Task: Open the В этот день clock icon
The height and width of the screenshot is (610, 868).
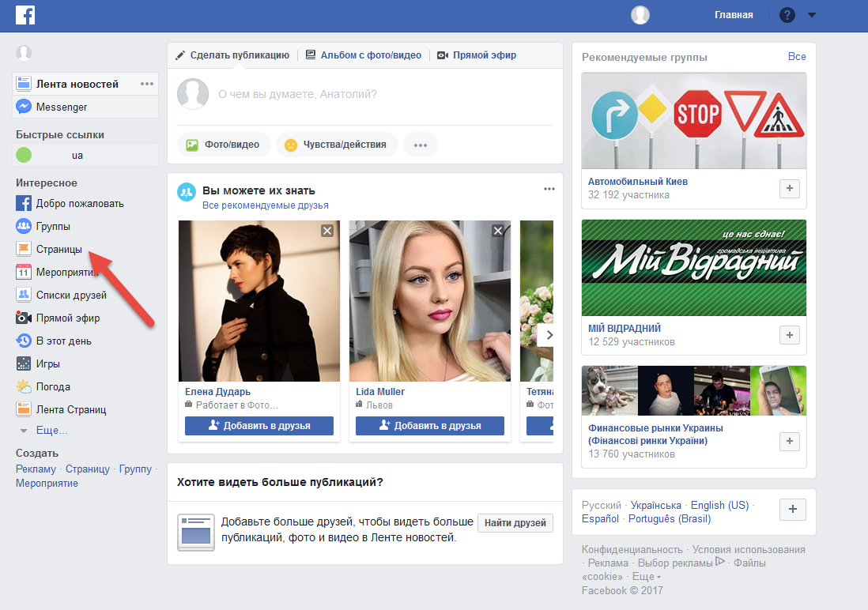Action: pos(23,341)
